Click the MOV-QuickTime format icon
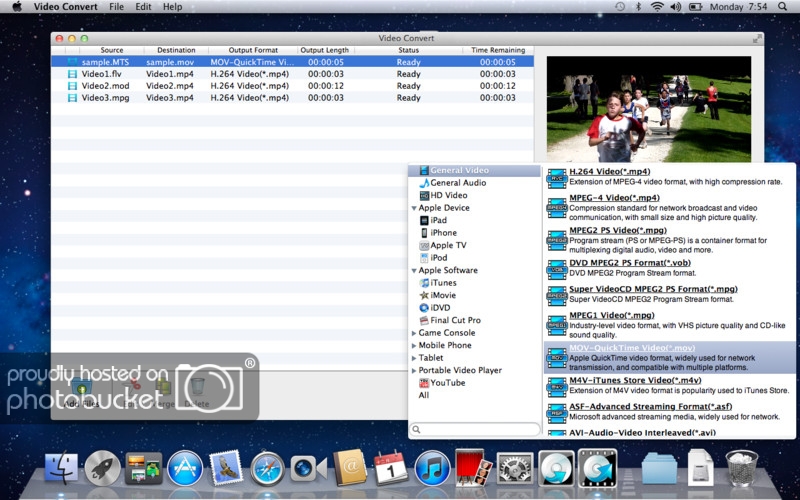 pos(557,358)
